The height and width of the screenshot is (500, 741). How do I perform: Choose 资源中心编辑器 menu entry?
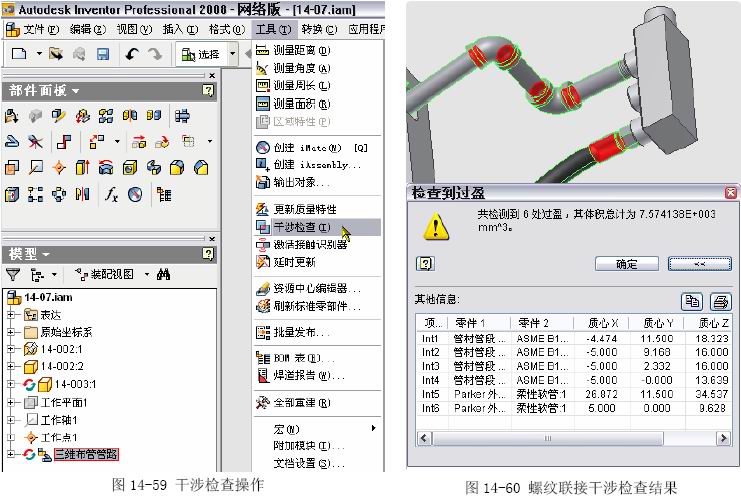[x=317, y=288]
